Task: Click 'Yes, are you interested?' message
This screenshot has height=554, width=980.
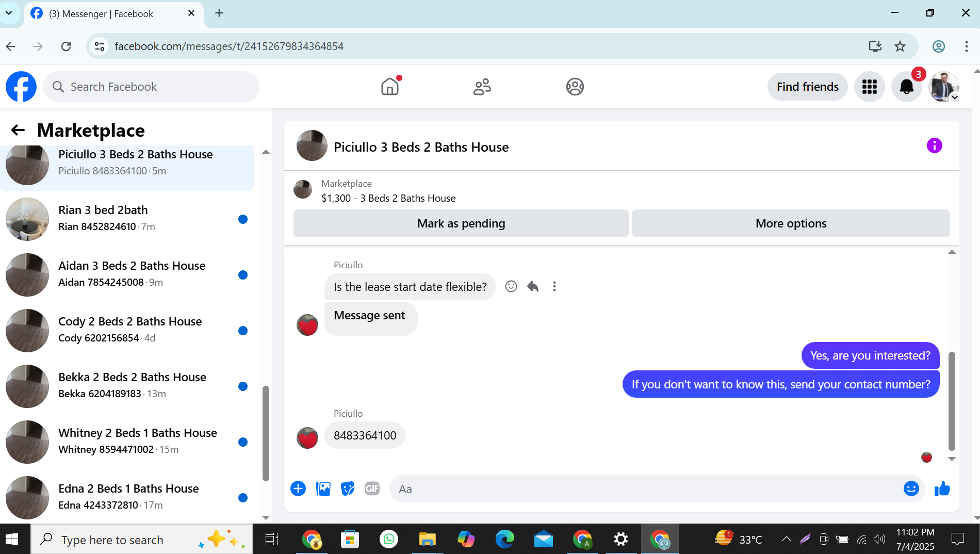Action: (x=870, y=355)
